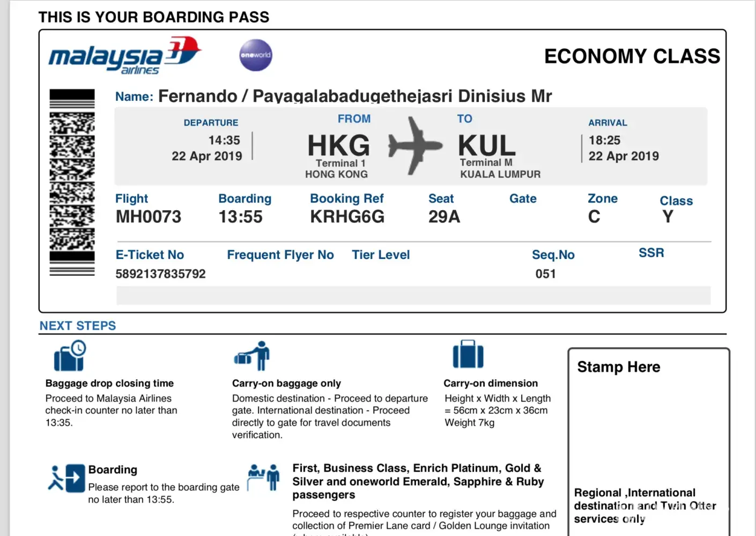
Task: Click the carry-on baggage person icon
Action: (253, 355)
